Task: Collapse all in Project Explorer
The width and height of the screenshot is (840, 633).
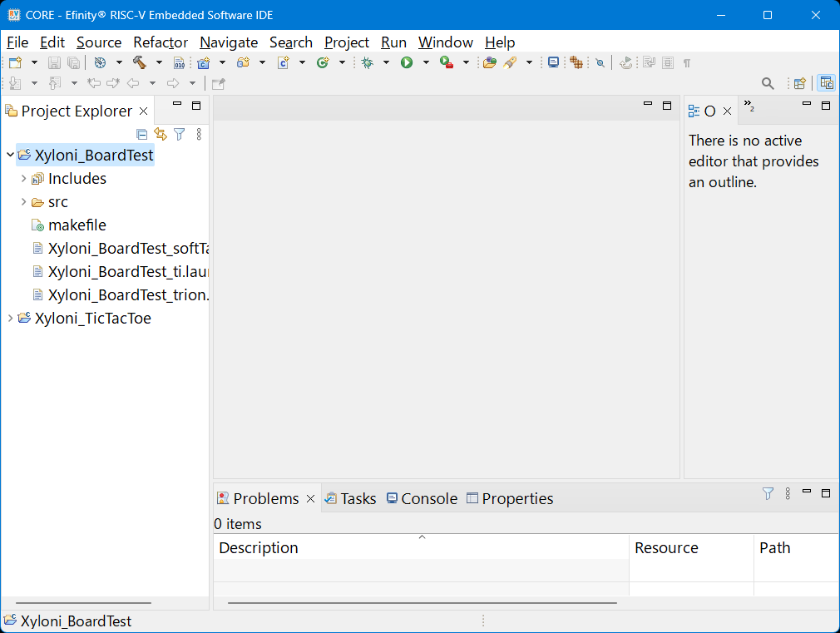Action: 141,134
